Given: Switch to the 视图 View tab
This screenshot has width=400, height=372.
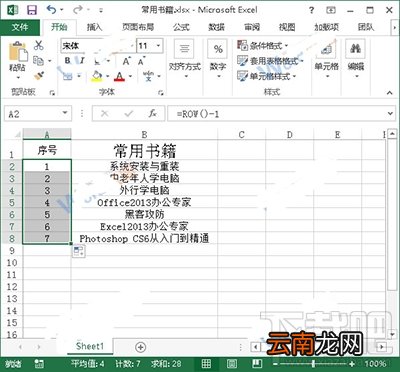Looking at the screenshot, I should coord(287,27).
